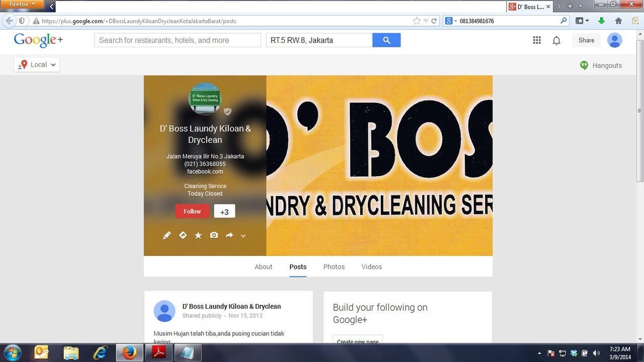Click the Hangouts quote icon

584,65
